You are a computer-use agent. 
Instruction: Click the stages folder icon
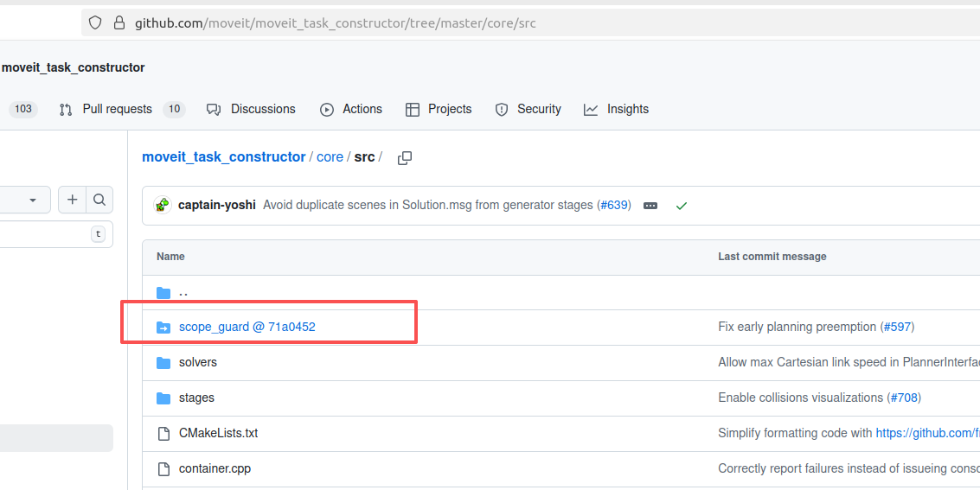(163, 398)
